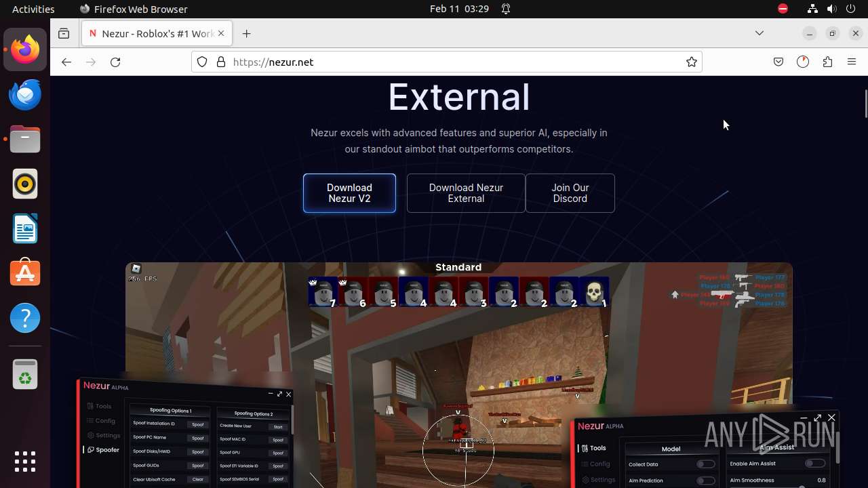The height and width of the screenshot is (488, 868).
Task: Open Rhythmbox from the dock
Action: pos(25,184)
